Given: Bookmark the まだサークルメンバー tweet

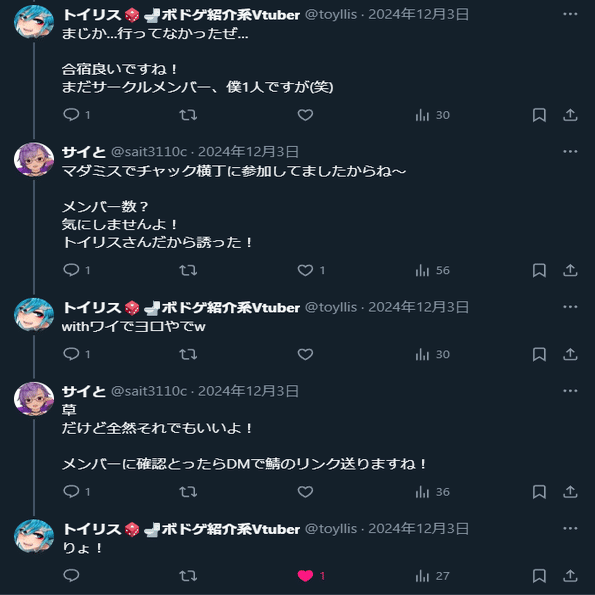Looking at the screenshot, I should (539, 115).
